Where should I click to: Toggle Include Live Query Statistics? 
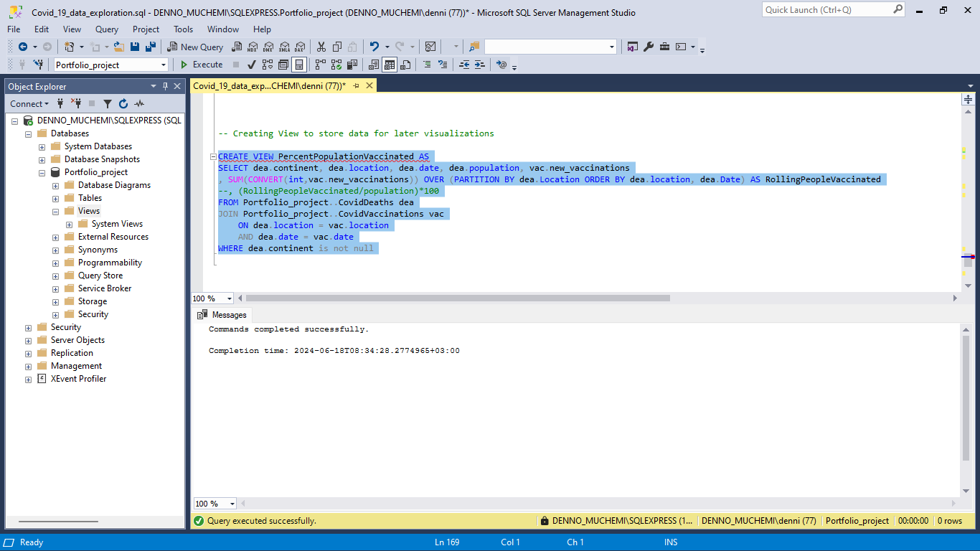(x=336, y=65)
